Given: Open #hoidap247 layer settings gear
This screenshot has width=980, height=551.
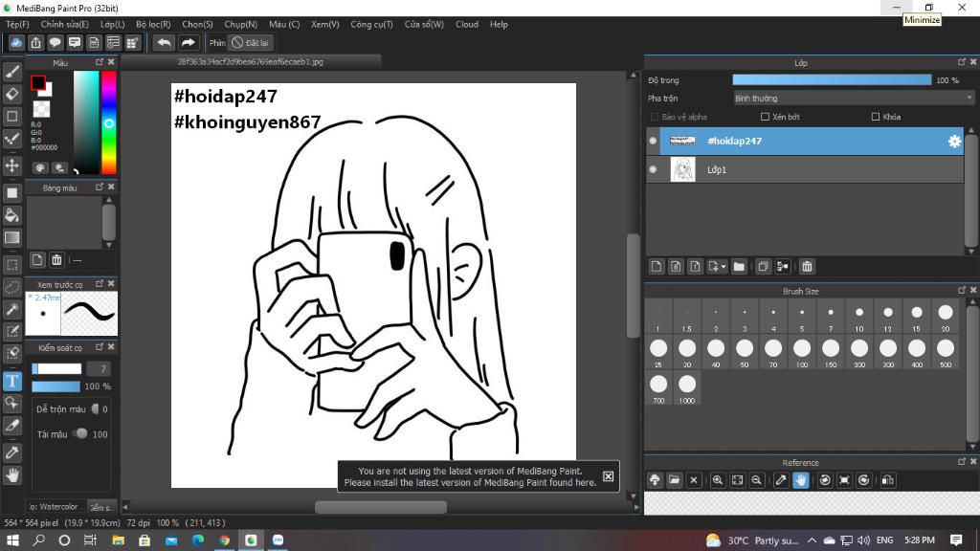Looking at the screenshot, I should [x=954, y=142].
